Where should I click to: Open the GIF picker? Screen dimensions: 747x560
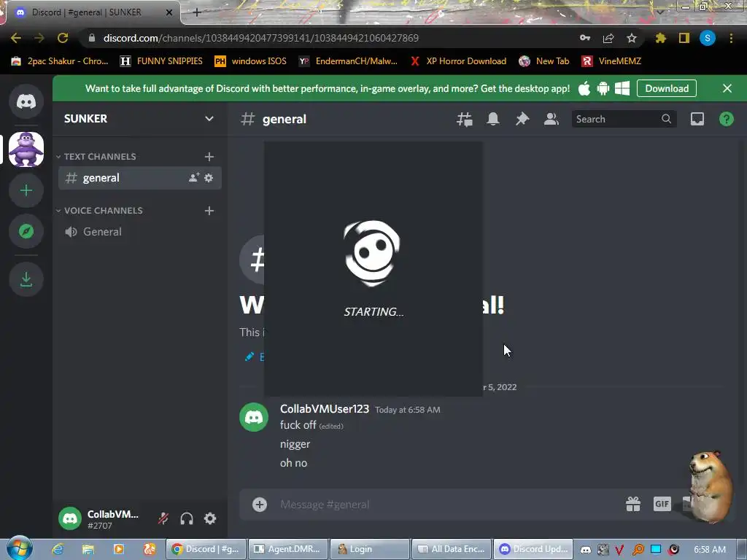tap(662, 504)
